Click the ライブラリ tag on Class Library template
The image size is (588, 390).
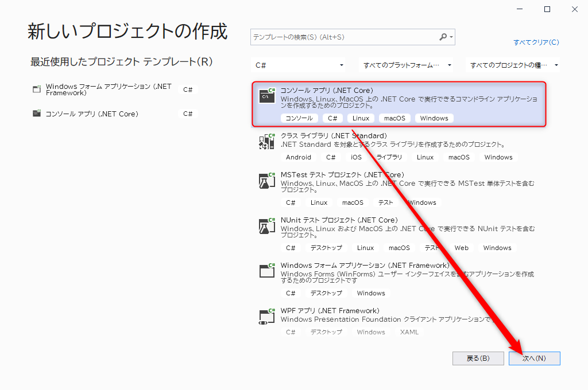pyautogui.click(x=389, y=157)
